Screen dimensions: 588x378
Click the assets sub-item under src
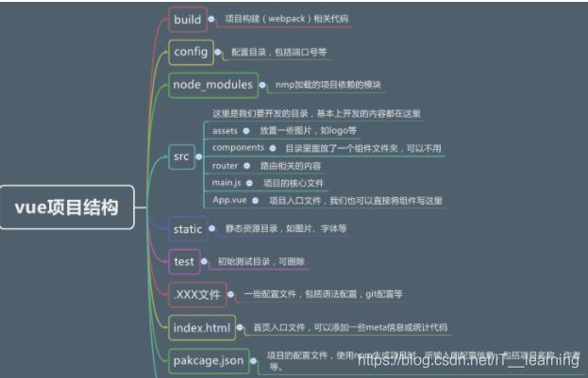point(225,130)
